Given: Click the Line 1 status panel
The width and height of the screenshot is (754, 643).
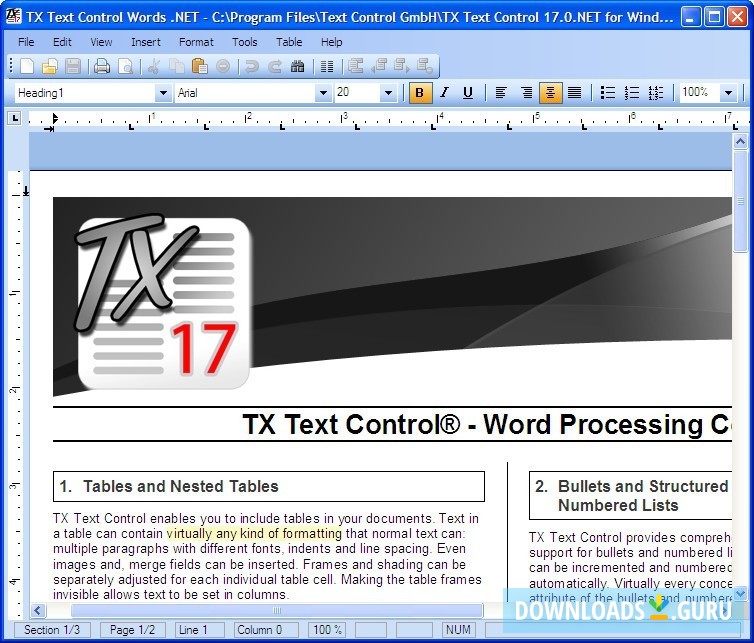Looking at the screenshot, I should 200,630.
